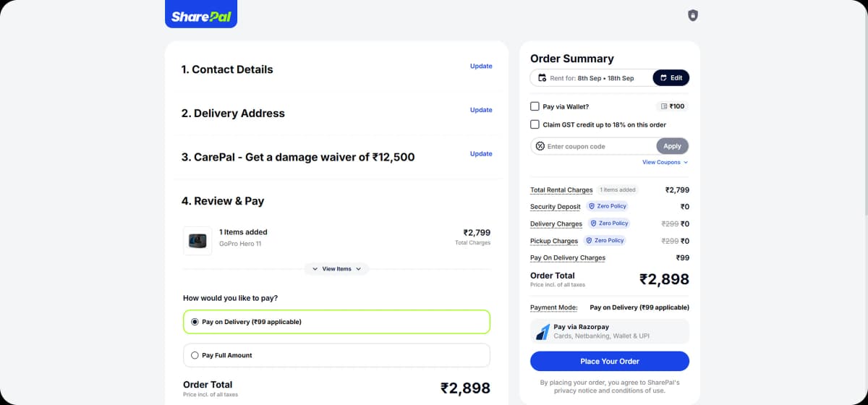
Task: Click the shield icon in top right
Action: 692,15
